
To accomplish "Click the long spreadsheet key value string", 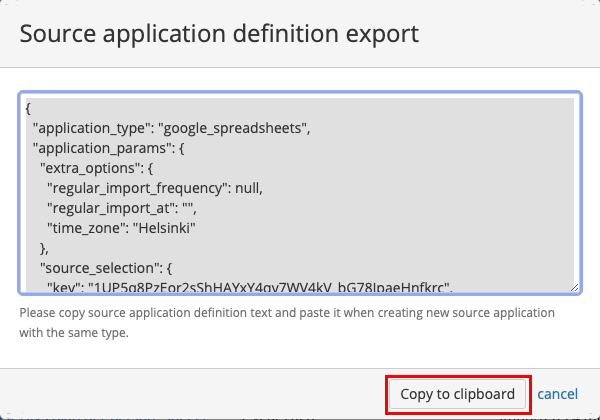I will [x=270, y=288].
